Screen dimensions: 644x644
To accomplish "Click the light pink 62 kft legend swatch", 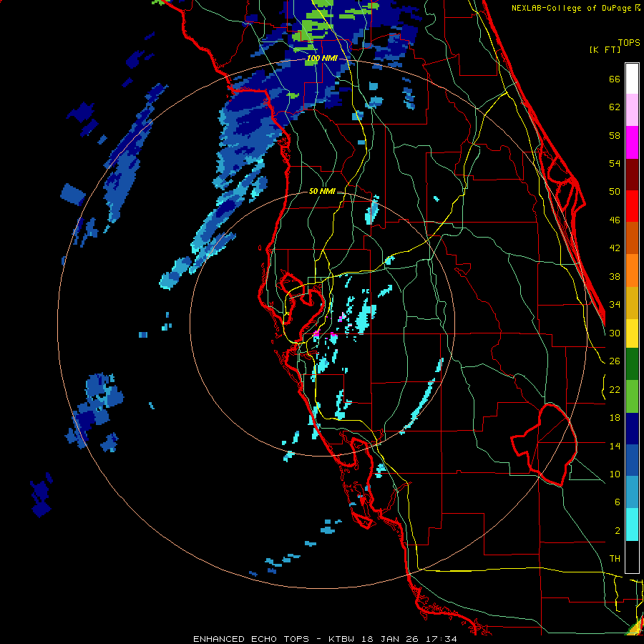I will coord(632,110).
